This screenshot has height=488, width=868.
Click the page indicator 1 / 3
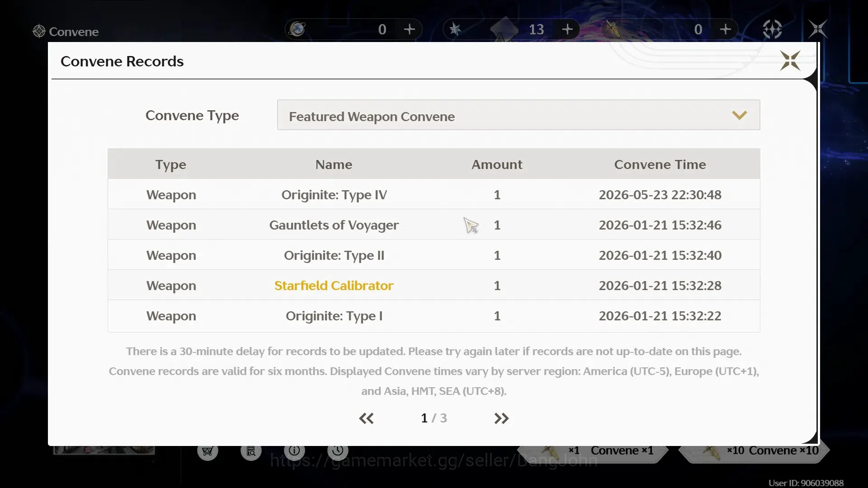pos(434,418)
